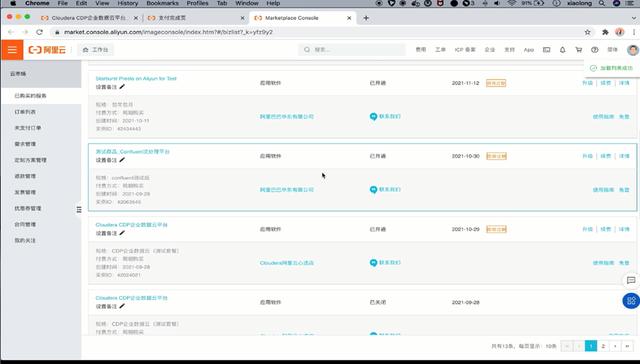Open ICP 备案 in top navigation

click(x=465, y=50)
